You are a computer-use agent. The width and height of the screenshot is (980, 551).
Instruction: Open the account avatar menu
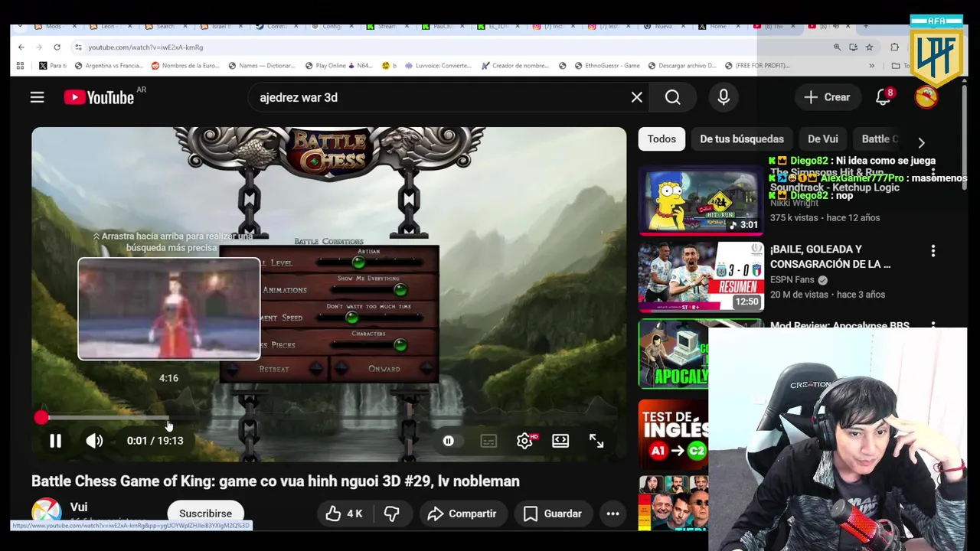(926, 97)
